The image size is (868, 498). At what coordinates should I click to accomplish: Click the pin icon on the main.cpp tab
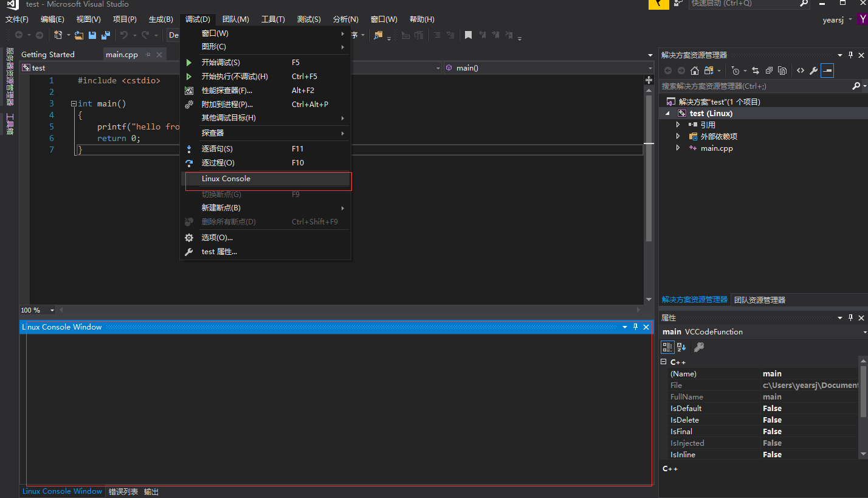coord(148,55)
